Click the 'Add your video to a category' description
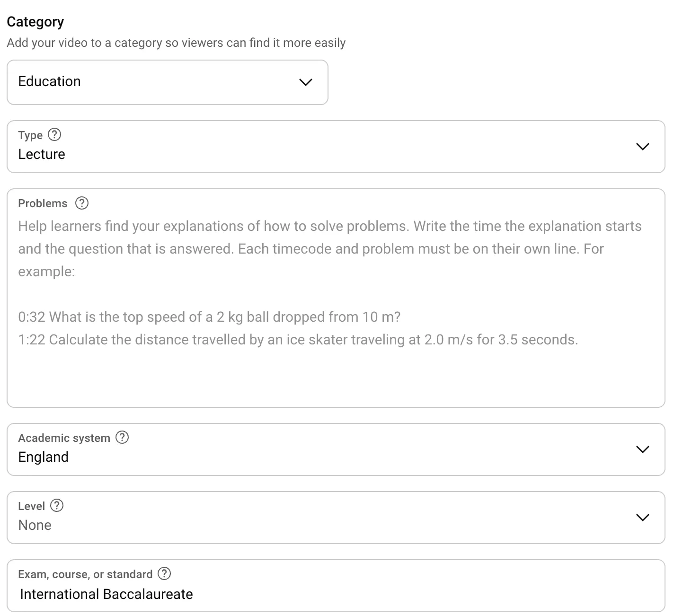Image resolution: width=674 pixels, height=616 pixels. point(176,43)
